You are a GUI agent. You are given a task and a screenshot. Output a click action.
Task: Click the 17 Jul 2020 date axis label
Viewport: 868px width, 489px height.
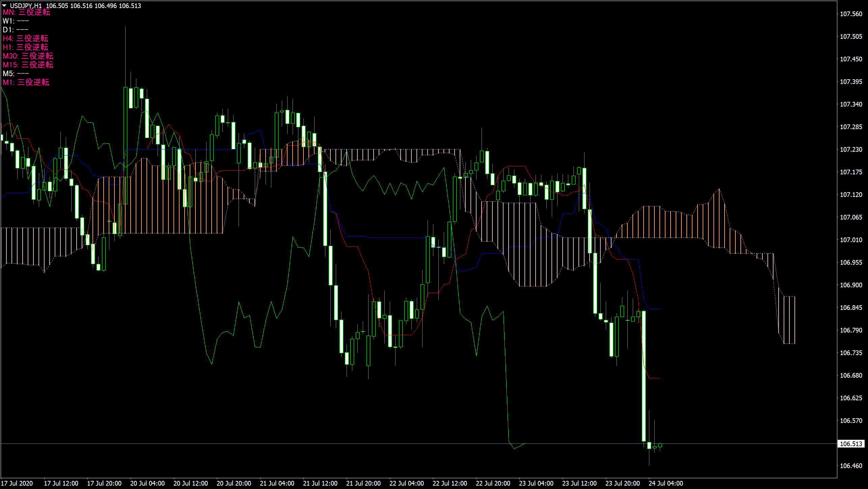(16, 483)
